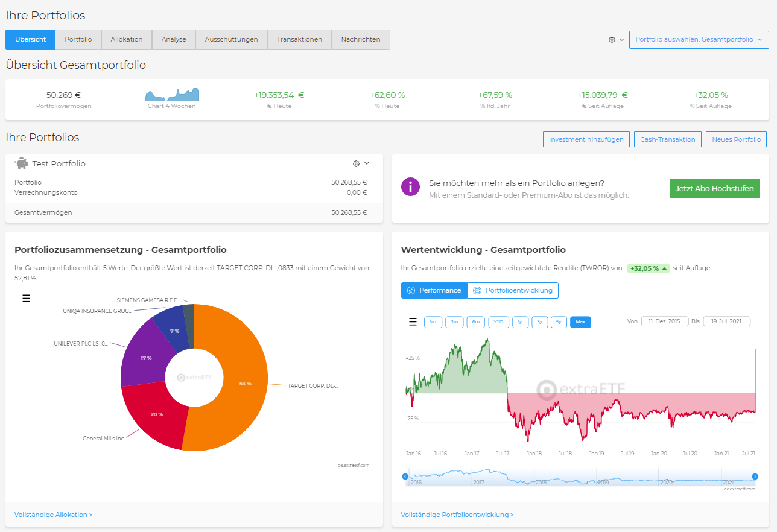Expand the Test Portfolio settings chevron
Screen dimensions: 777x532
point(366,163)
